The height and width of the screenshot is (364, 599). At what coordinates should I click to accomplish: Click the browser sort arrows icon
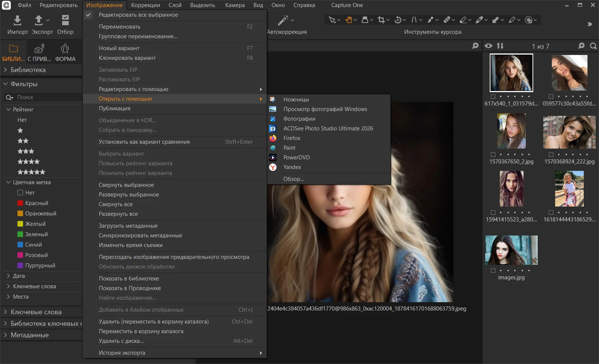pos(500,46)
